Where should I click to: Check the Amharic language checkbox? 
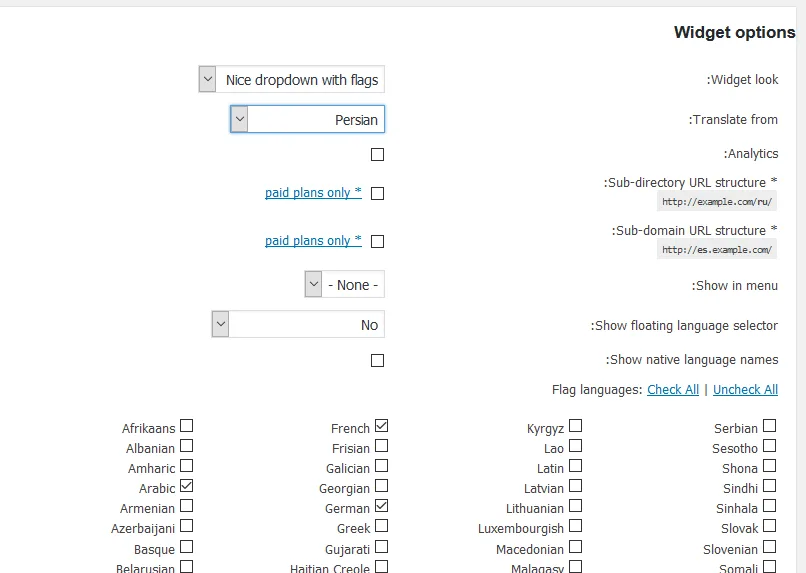point(187,466)
